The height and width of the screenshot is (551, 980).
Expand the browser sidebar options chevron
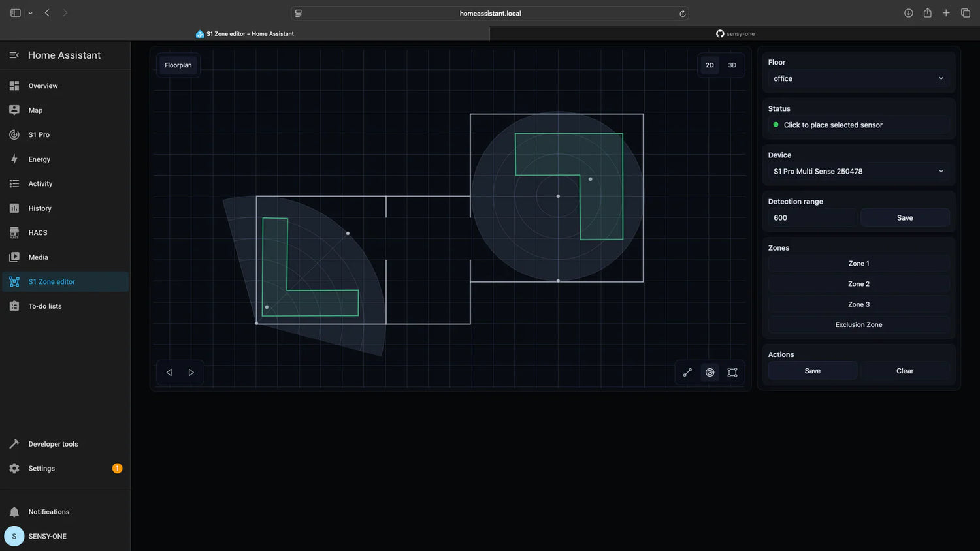click(x=30, y=13)
